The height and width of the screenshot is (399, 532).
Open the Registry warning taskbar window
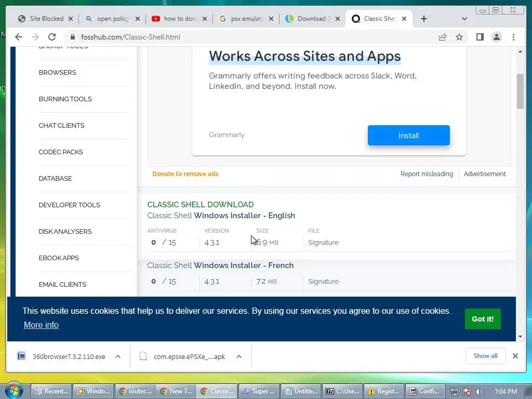click(x=384, y=391)
